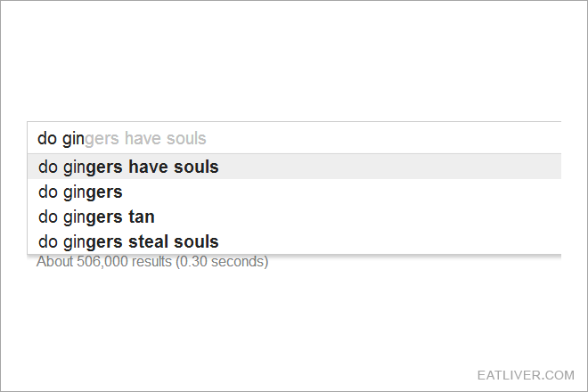Image resolution: width=588 pixels, height=392 pixels.
Task: Click the ghost word 'have' in search box
Action: [x=143, y=138]
